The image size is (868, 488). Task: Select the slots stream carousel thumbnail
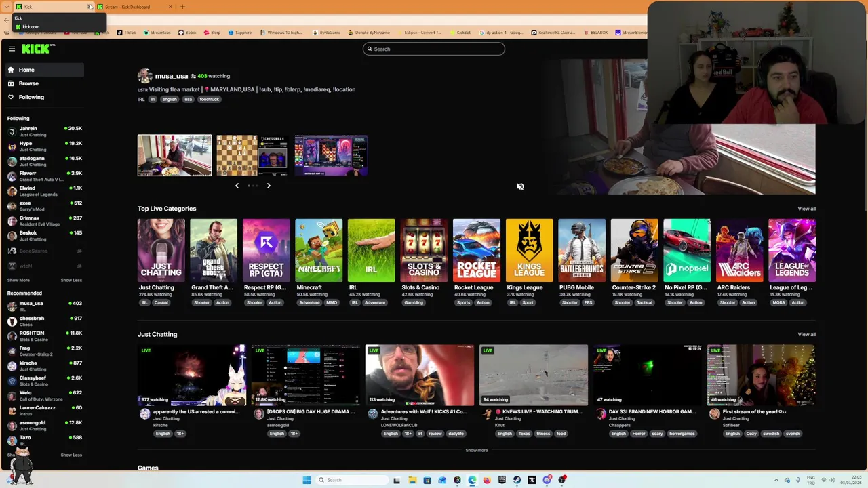(331, 155)
